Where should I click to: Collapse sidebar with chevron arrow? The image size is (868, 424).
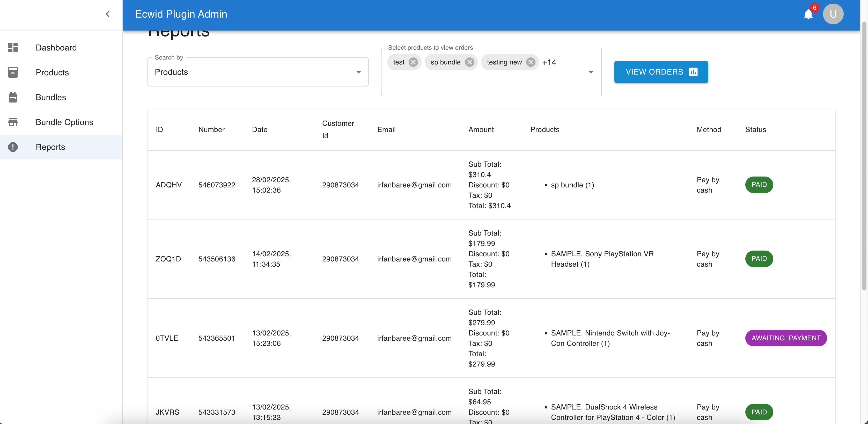point(107,14)
